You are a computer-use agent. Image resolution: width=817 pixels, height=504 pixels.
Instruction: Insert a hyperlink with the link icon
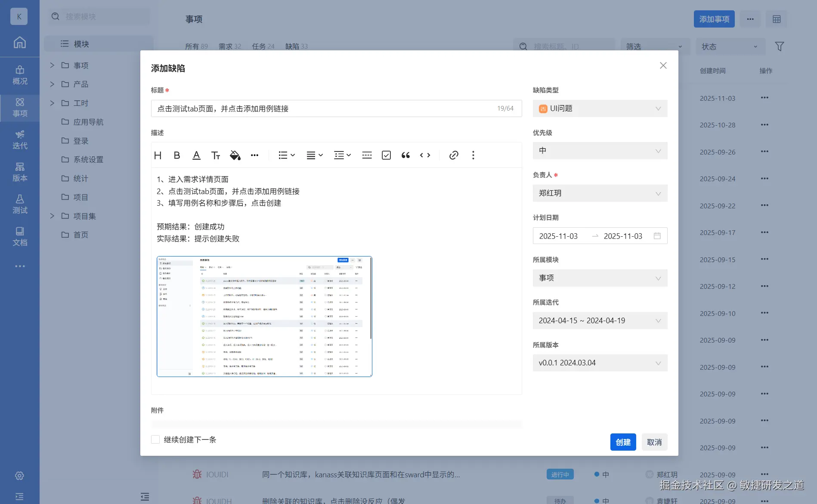coord(454,155)
